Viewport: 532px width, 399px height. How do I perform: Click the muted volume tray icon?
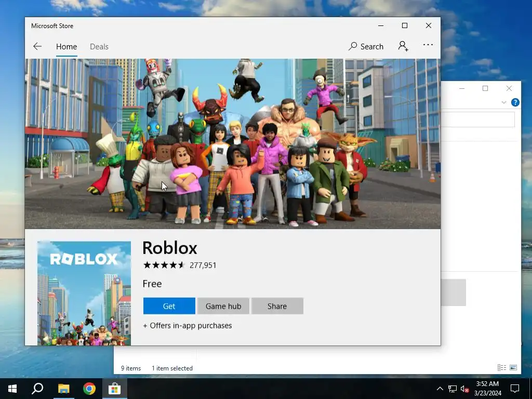tap(465, 389)
